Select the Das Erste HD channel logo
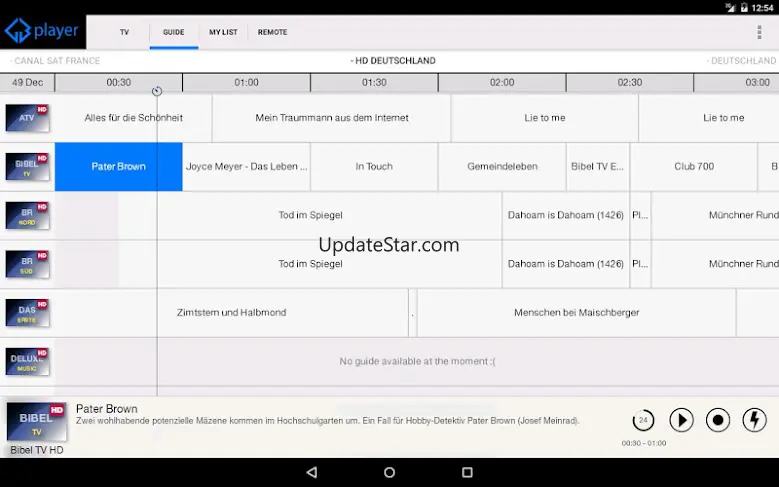This screenshot has width=779, height=487. pos(27,313)
